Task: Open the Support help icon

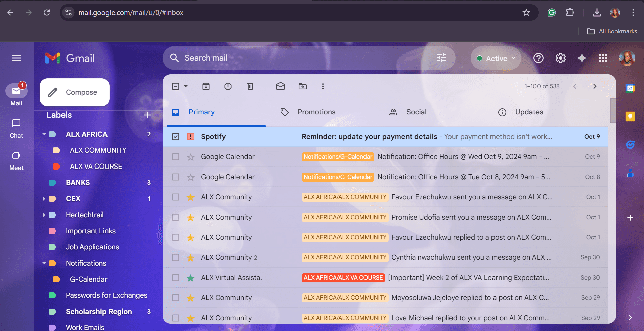Action: [539, 58]
